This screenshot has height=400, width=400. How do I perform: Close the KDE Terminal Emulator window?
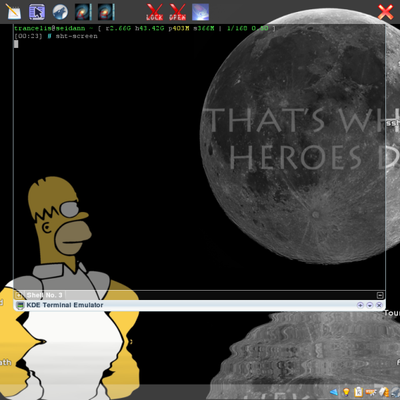(x=379, y=305)
